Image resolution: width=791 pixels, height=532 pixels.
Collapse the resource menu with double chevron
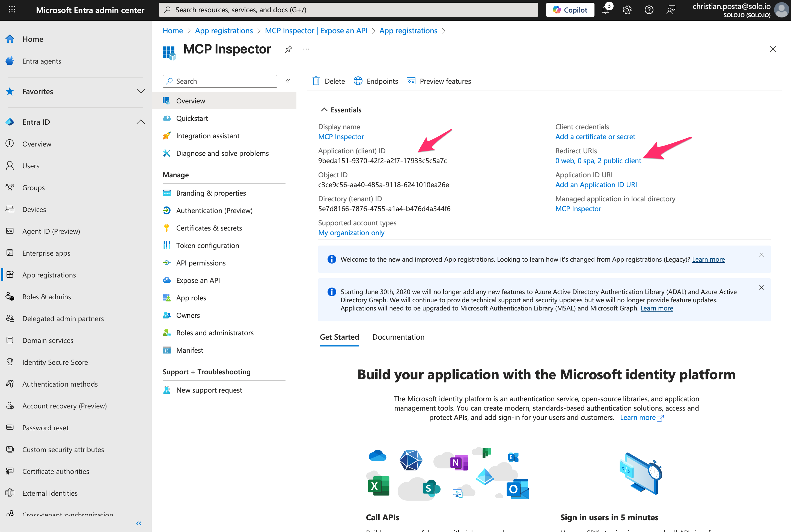point(288,81)
